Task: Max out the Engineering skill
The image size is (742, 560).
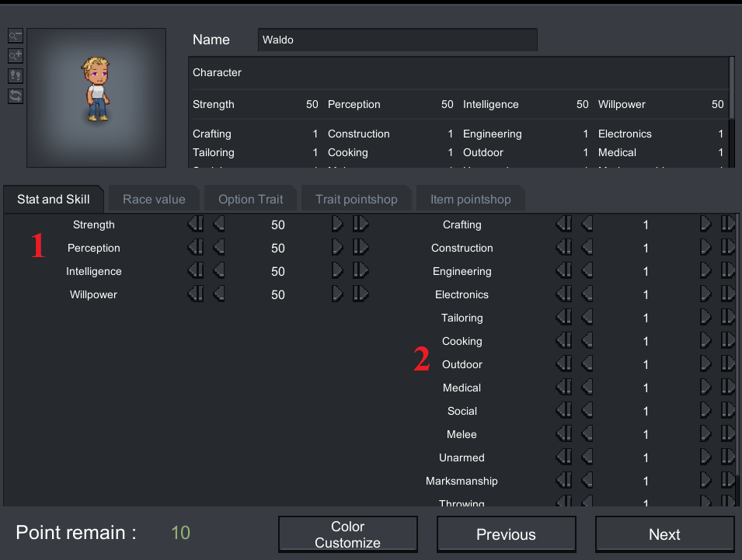Action: [x=728, y=271]
